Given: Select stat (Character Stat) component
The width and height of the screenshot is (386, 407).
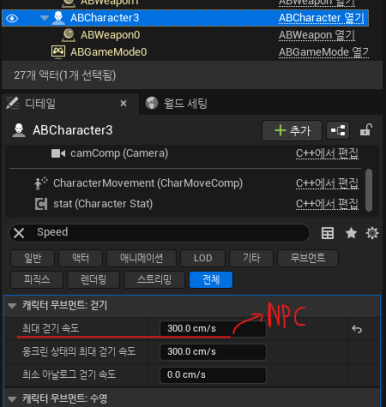Looking at the screenshot, I should tap(103, 204).
